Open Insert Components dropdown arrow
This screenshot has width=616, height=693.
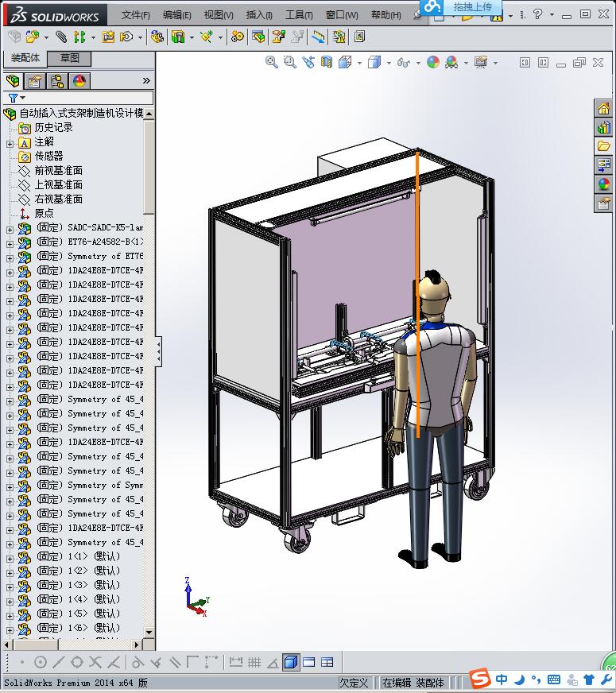tap(46, 37)
